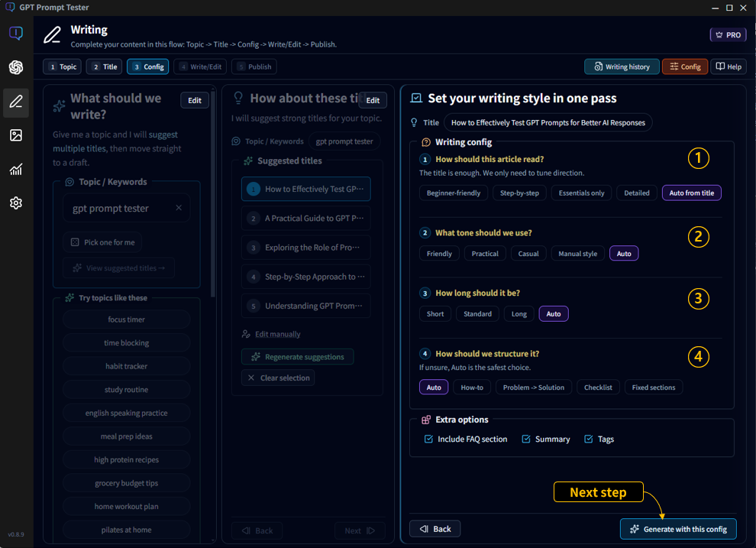Screen dimensions: 756x548
Task: Toggle the Tags checkbox
Action: point(588,439)
